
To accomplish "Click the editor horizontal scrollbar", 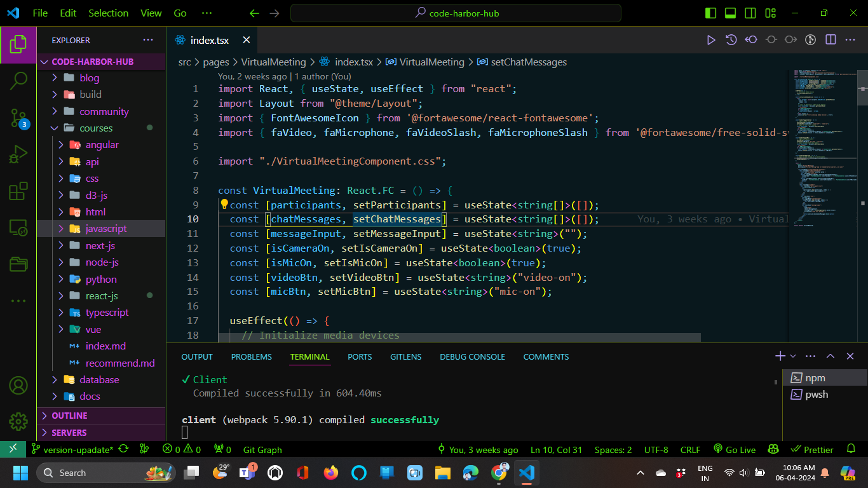I will 459,337.
